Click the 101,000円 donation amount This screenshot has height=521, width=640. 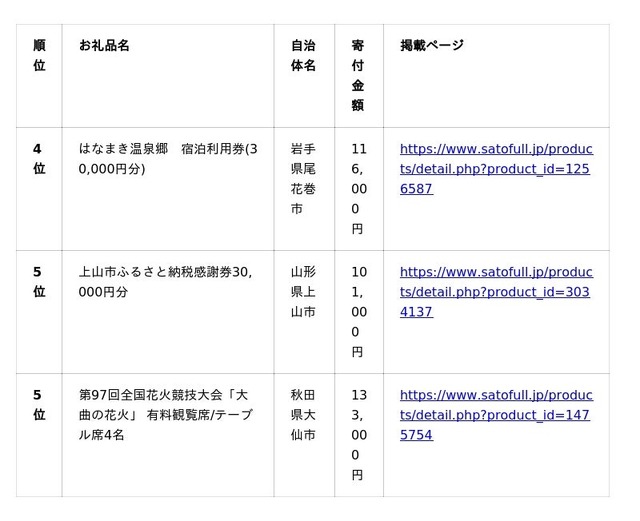(x=359, y=312)
